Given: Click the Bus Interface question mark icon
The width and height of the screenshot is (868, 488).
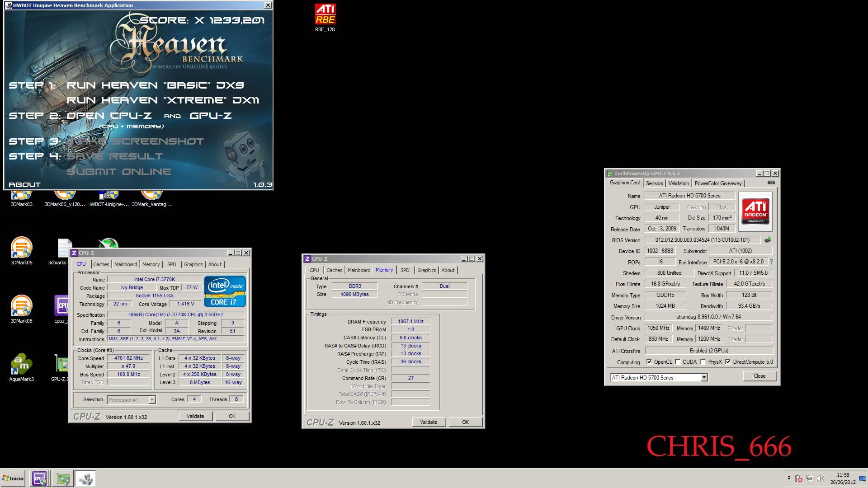Looking at the screenshot, I should coord(771,262).
